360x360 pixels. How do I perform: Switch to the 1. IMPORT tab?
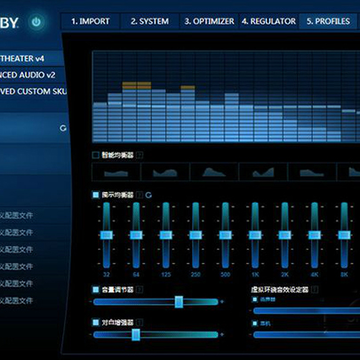pyautogui.click(x=90, y=22)
